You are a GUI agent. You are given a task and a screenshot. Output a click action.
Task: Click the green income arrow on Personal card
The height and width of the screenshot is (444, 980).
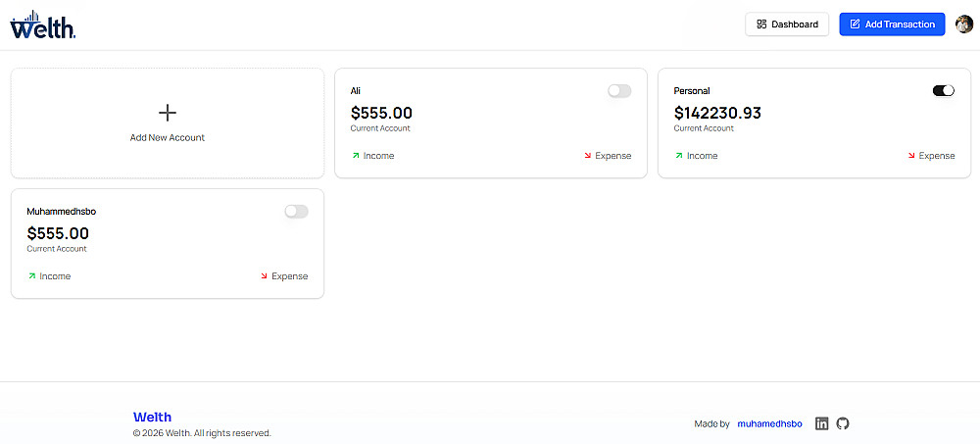[678, 155]
